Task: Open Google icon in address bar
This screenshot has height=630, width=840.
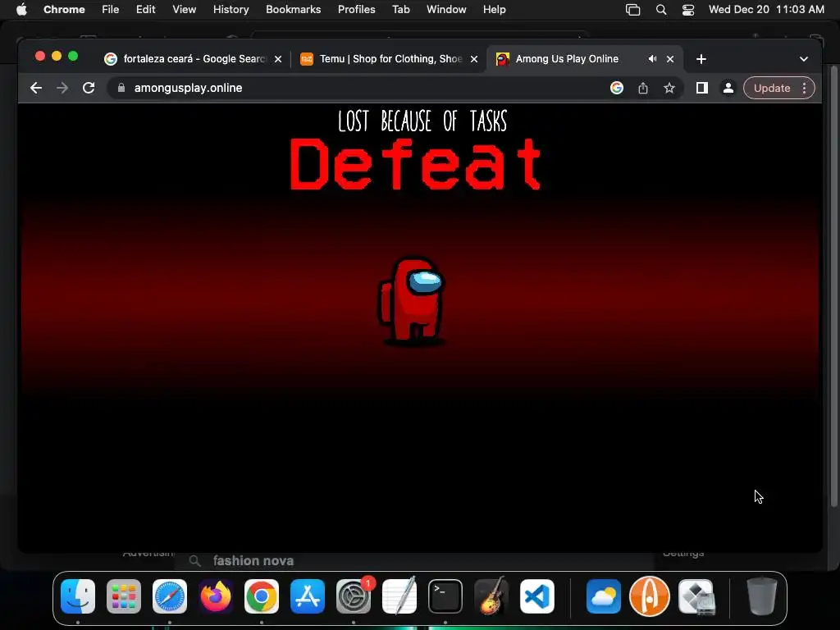Action: (617, 88)
